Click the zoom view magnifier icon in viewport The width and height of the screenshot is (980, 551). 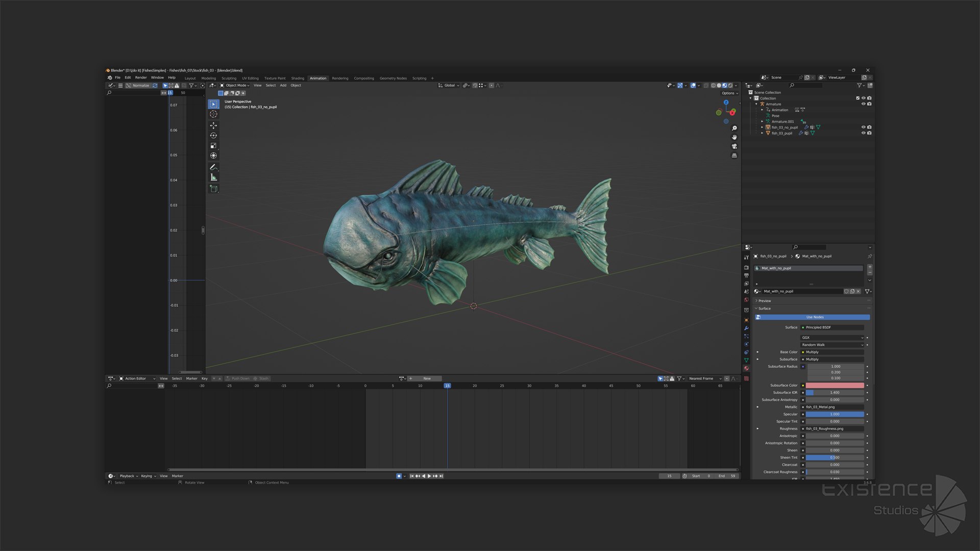tap(734, 128)
